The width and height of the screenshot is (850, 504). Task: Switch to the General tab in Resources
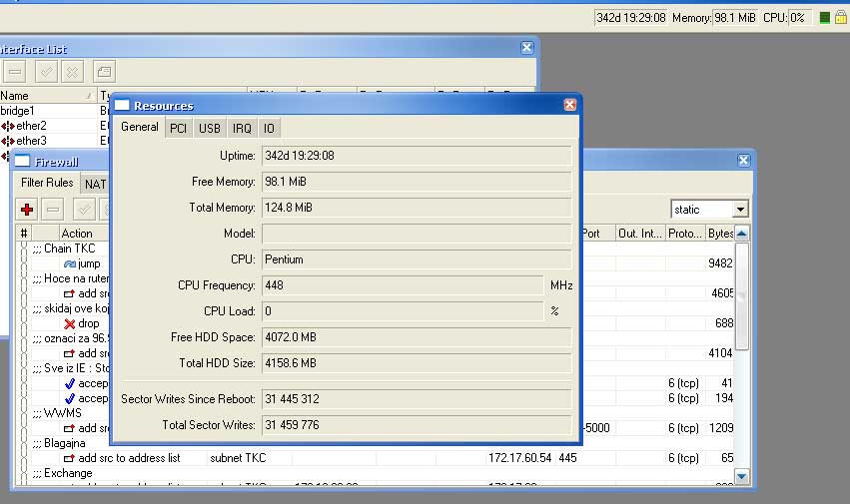139,127
